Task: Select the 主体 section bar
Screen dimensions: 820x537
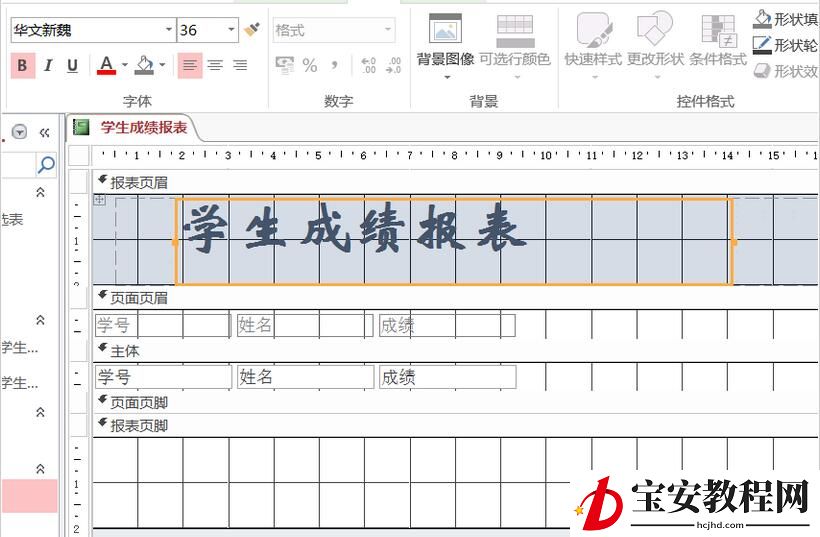Action: click(455, 351)
